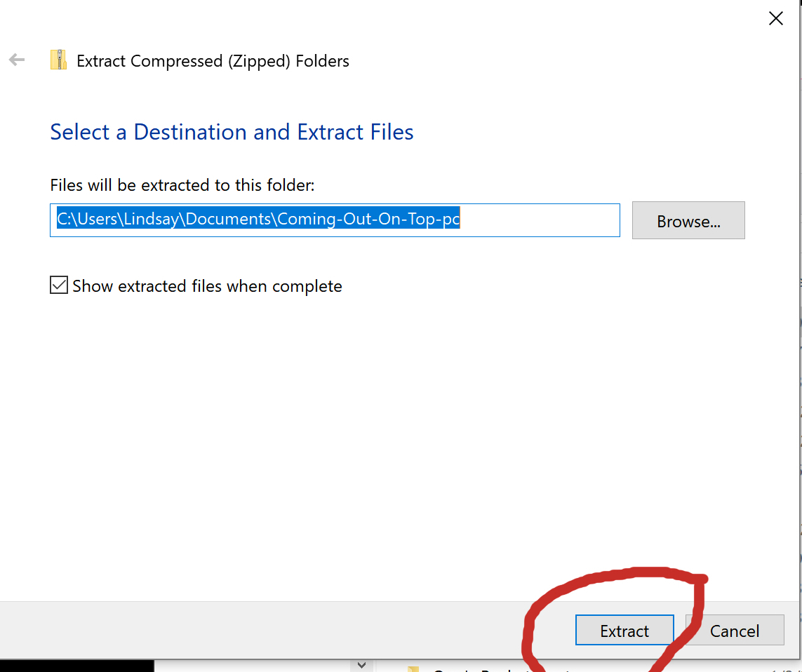
Task: Uncheck the Show extracted files checkbox
Action: (59, 285)
